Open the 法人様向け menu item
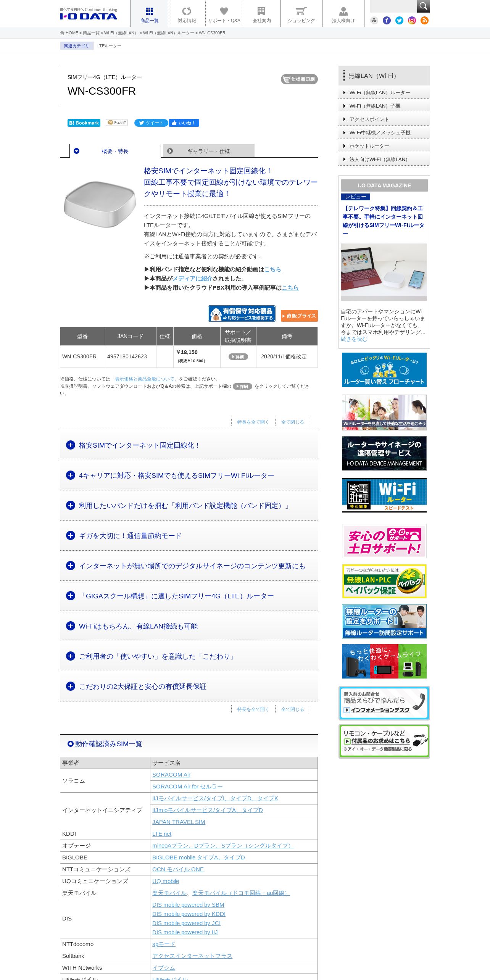 point(343,14)
